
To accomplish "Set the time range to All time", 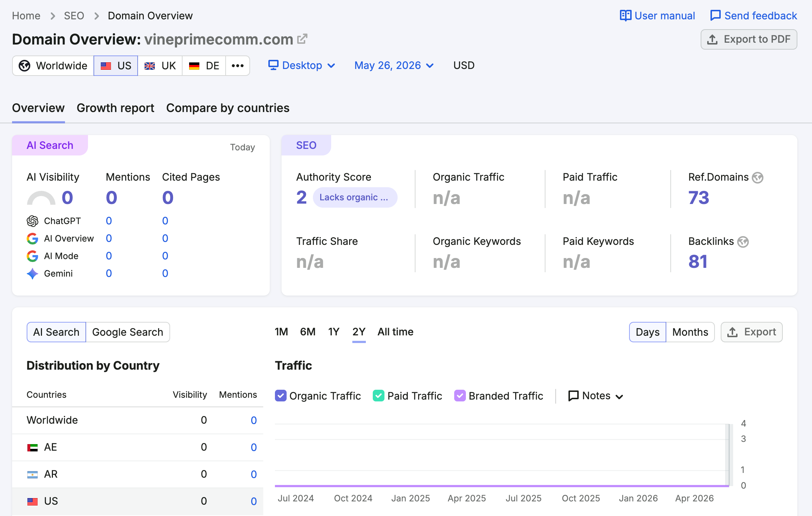I will [395, 332].
